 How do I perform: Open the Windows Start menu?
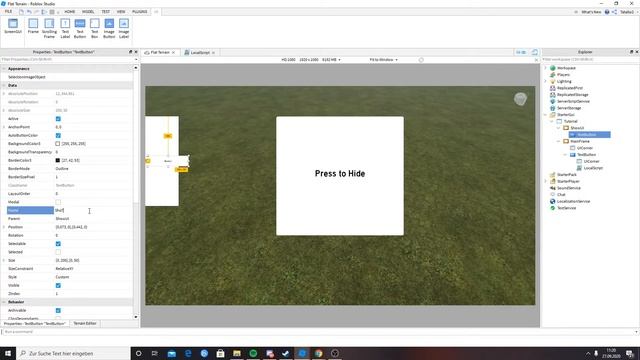pyautogui.click(x=8, y=353)
